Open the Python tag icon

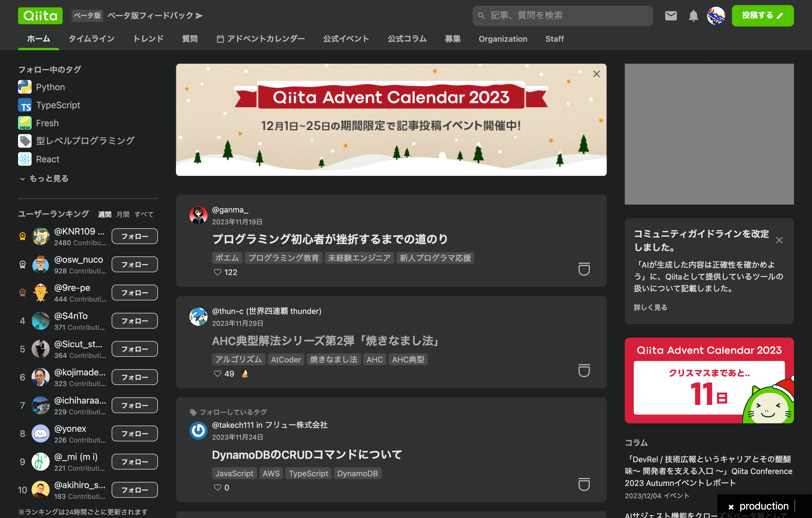[25, 87]
